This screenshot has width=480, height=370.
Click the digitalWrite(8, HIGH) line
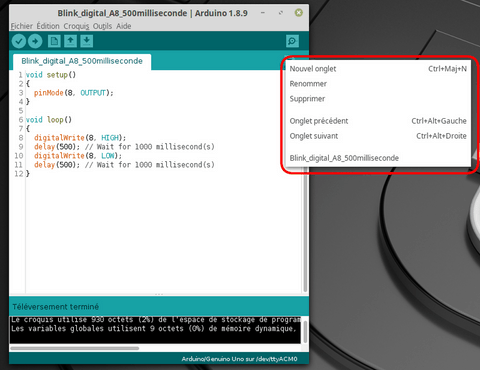click(80, 138)
